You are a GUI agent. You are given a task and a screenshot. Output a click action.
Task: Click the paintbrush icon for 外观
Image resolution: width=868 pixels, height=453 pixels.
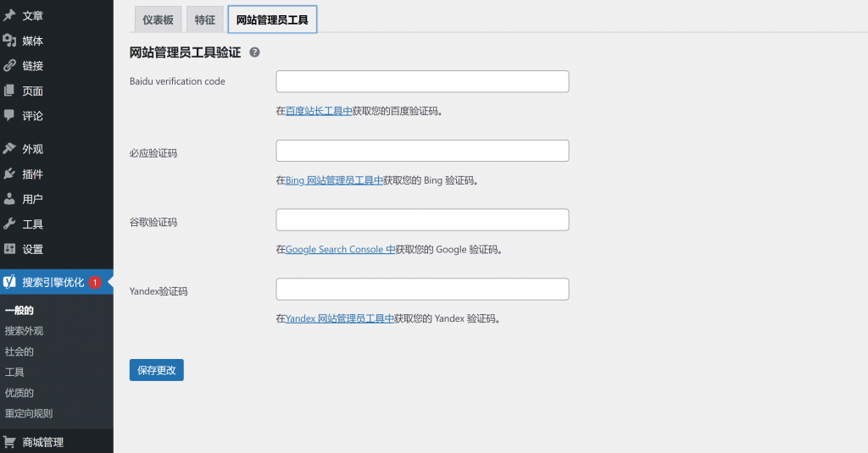[x=9, y=148]
